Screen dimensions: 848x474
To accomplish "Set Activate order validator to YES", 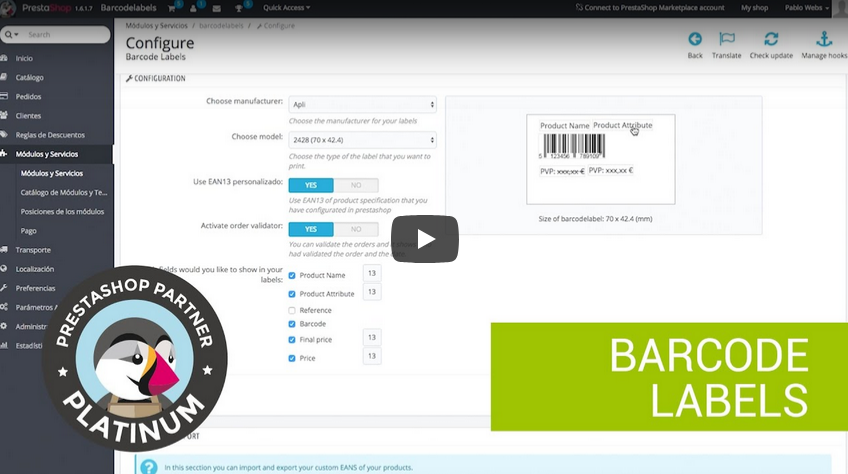I will pyautogui.click(x=311, y=229).
